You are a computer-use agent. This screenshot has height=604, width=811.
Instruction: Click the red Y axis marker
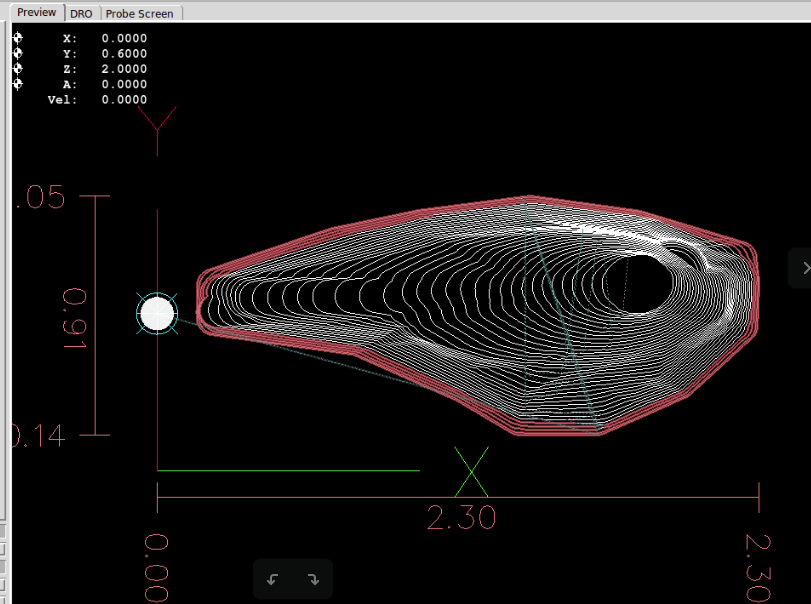(158, 122)
